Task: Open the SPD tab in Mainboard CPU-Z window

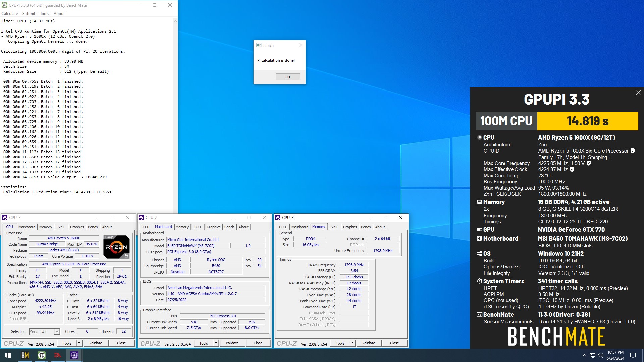Action: coord(198,227)
